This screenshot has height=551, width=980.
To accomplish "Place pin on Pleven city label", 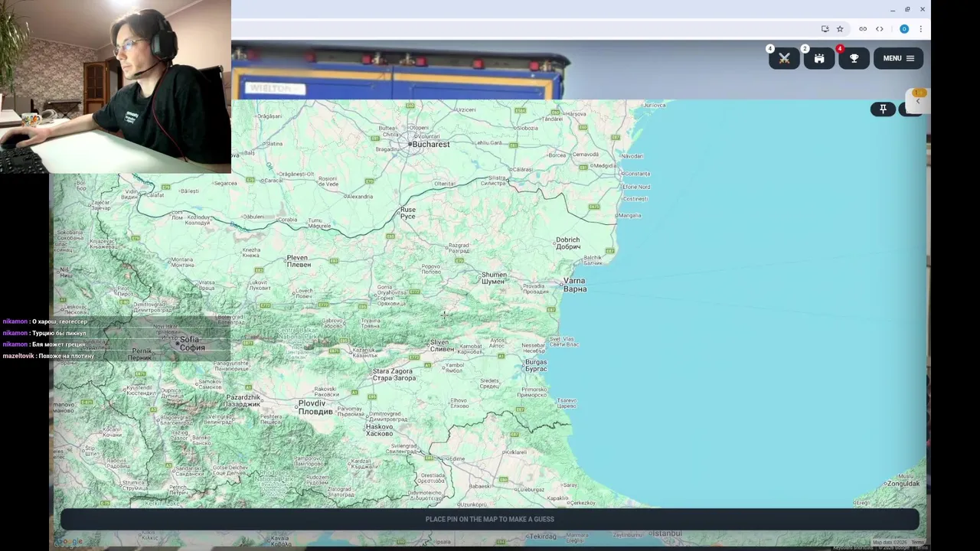I will click(x=299, y=261).
